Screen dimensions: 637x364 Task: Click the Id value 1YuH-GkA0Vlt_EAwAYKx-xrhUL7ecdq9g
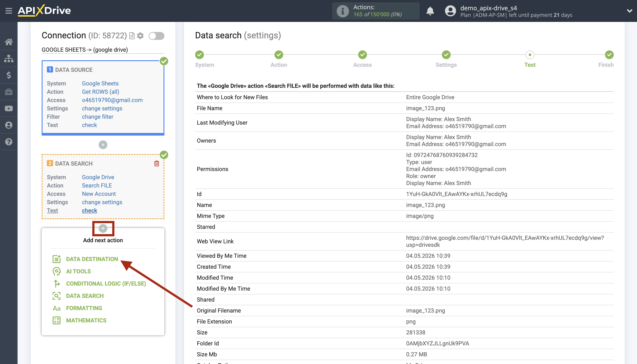(457, 194)
